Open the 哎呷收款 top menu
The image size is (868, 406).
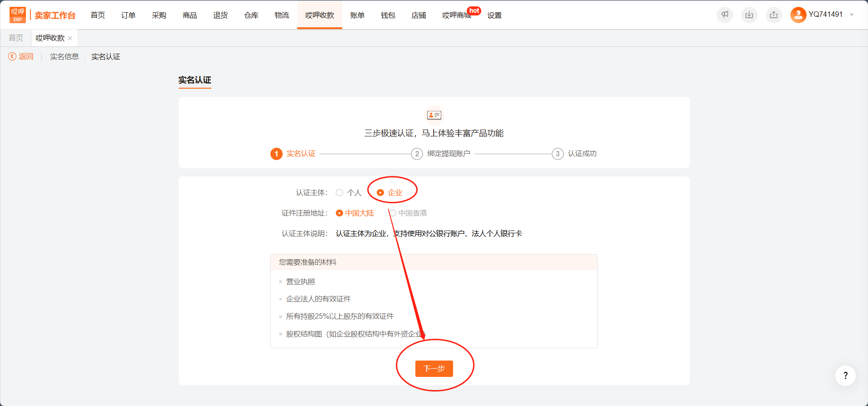tap(319, 15)
